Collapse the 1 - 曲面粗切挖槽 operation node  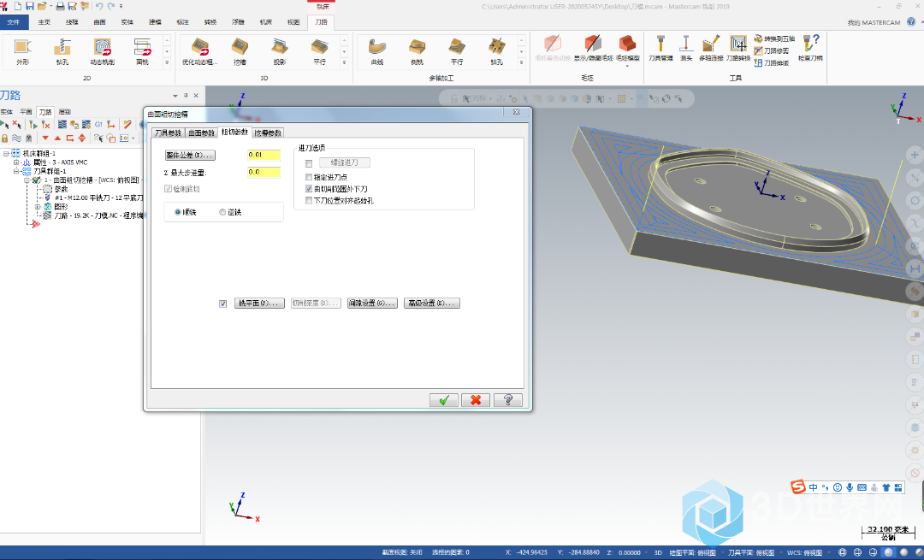(x=27, y=180)
